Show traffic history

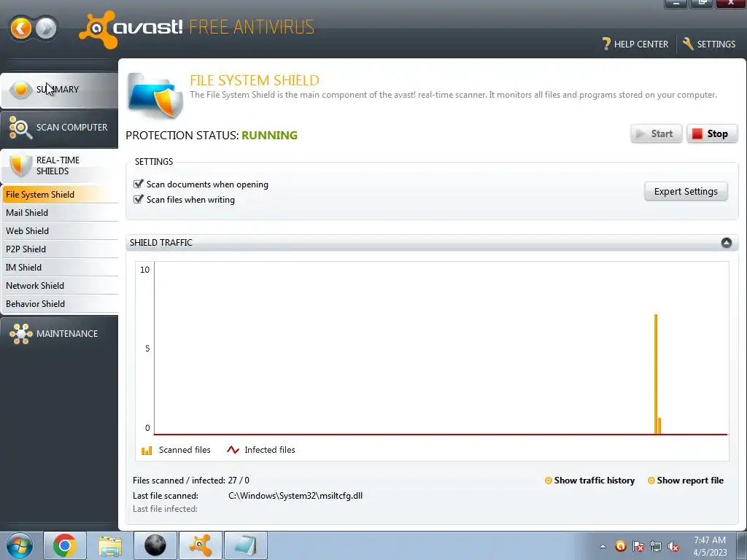[x=589, y=481]
